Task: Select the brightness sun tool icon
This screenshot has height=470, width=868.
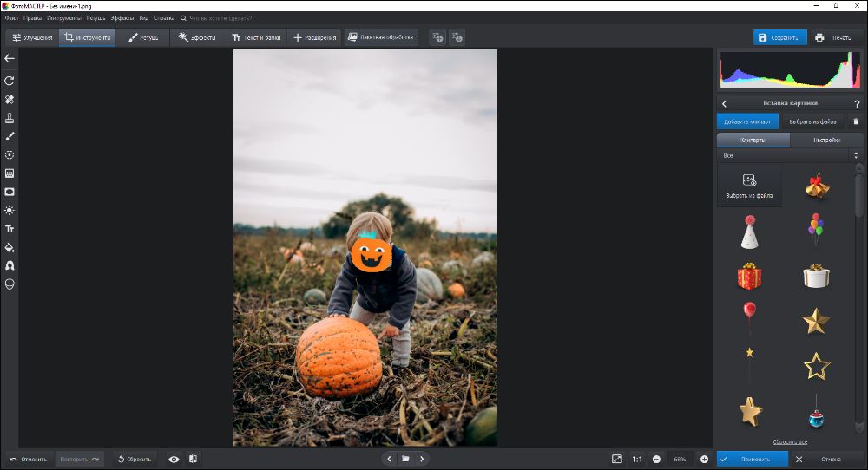Action: 10,210
